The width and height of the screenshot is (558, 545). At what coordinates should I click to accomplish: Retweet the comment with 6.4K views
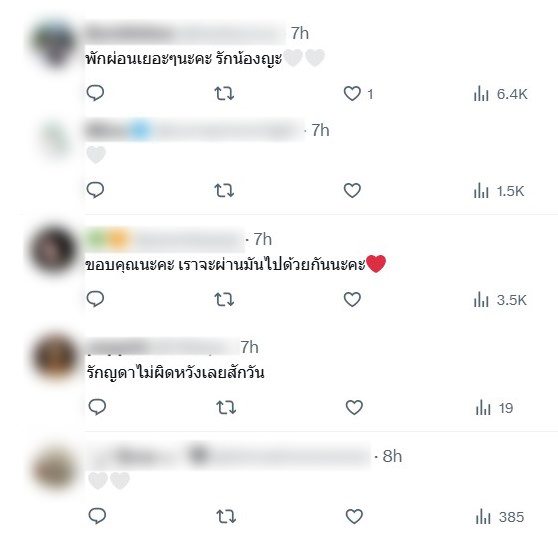(224, 94)
